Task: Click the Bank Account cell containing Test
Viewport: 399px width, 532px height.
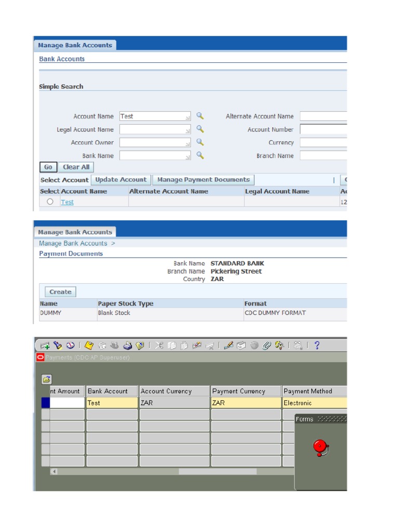Action: [x=112, y=403]
